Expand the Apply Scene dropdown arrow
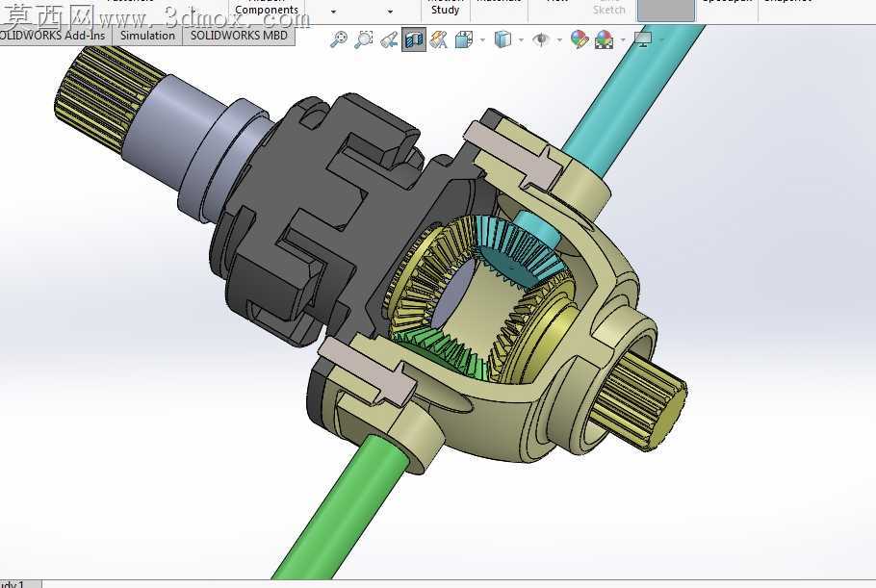 (x=623, y=39)
